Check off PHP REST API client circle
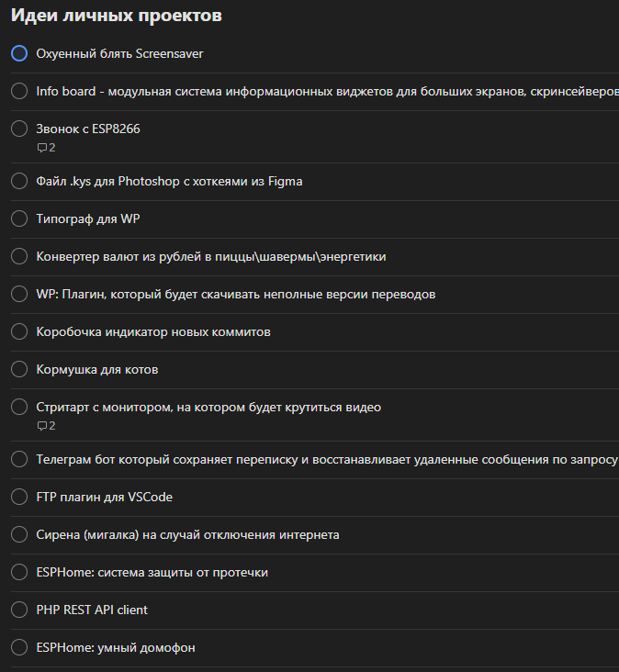Viewport: 619px width, 672px height. [x=19, y=610]
